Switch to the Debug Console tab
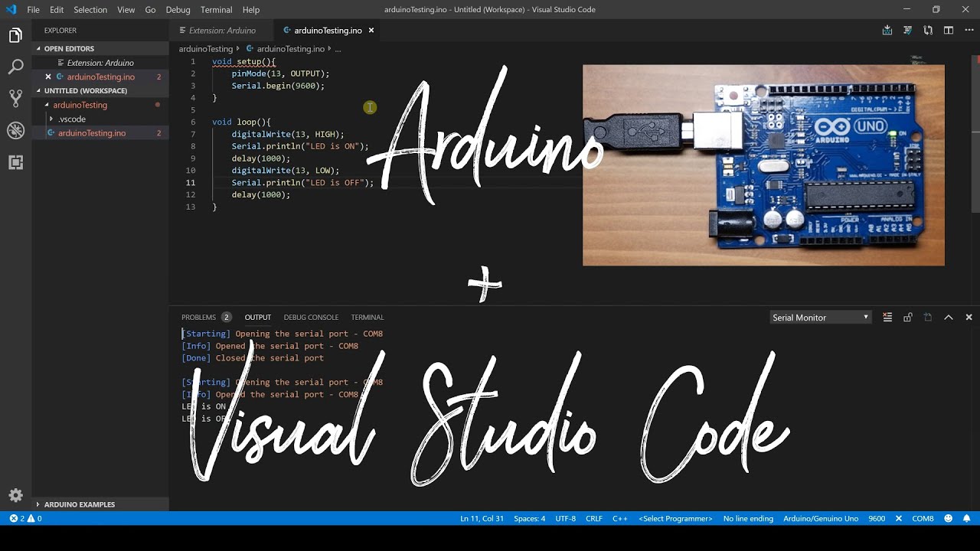 (311, 317)
